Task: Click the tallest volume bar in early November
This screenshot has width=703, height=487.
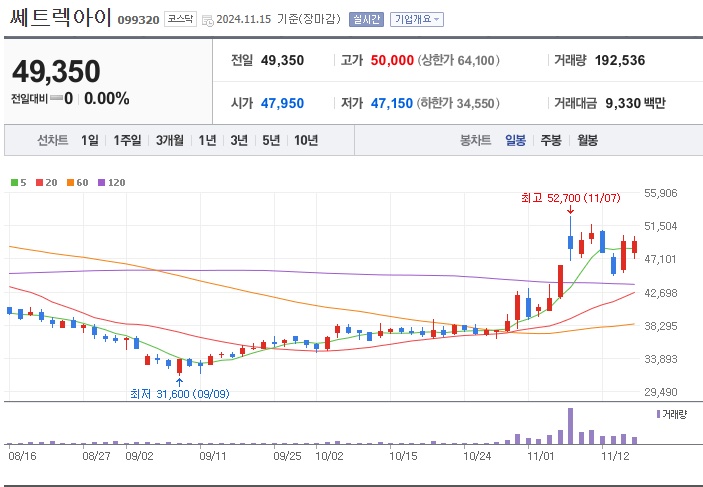Action: tap(570, 426)
